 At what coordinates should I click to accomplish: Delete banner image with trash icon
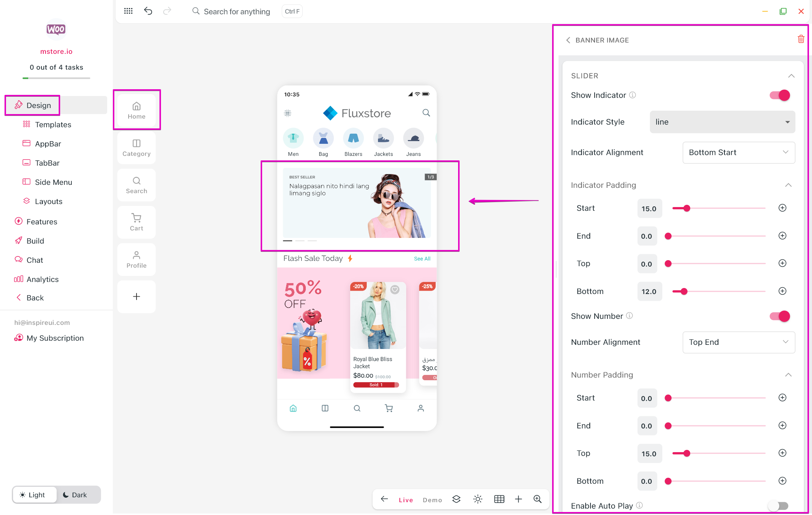[x=801, y=39]
